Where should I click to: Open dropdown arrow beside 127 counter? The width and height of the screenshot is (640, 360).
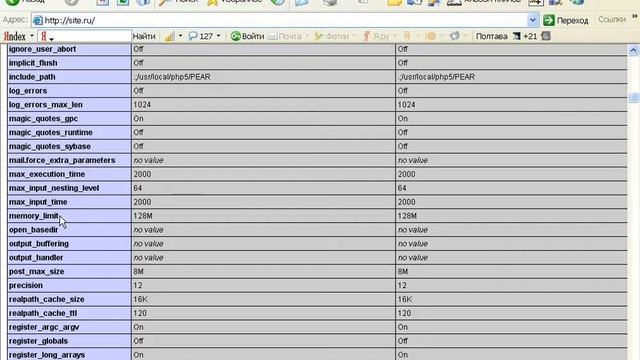click(218, 36)
